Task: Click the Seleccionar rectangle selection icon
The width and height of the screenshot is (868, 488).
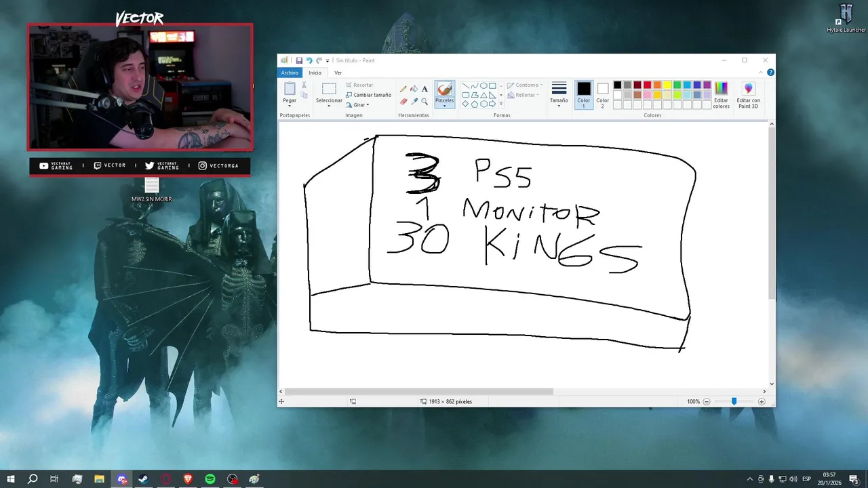Action: tap(329, 89)
